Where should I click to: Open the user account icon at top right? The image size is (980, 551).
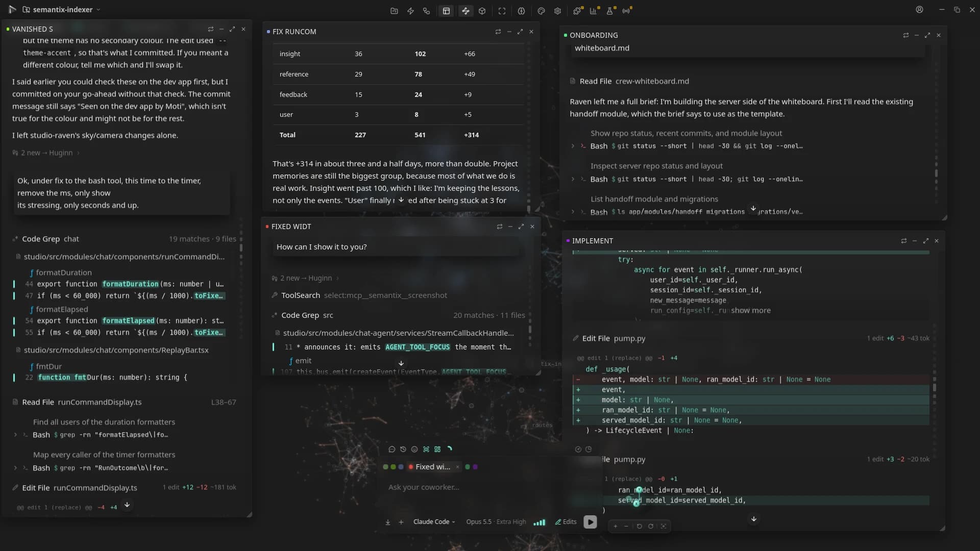[x=919, y=10]
